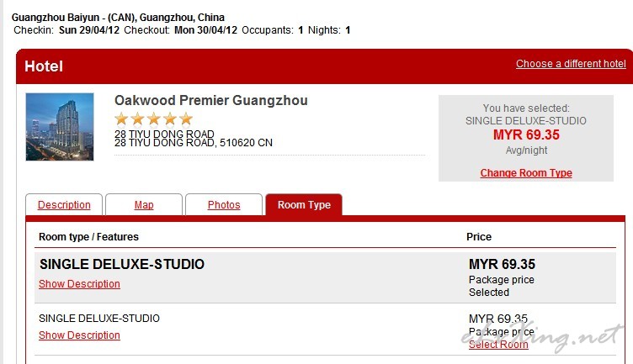Screen dimensions: 633x364
Task: Click the Oakwood Premier Guangzhou hotel name
Action: 211,101
